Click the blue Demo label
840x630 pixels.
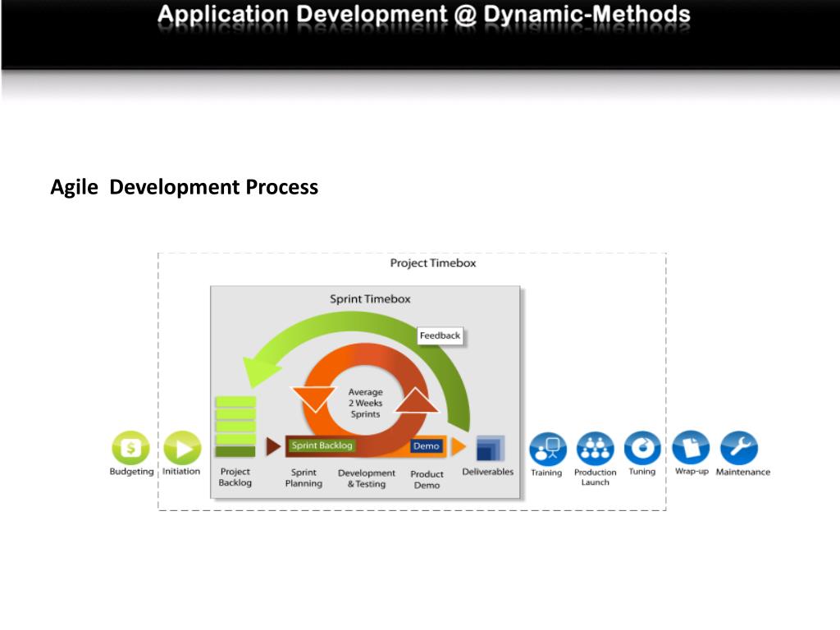tap(427, 446)
